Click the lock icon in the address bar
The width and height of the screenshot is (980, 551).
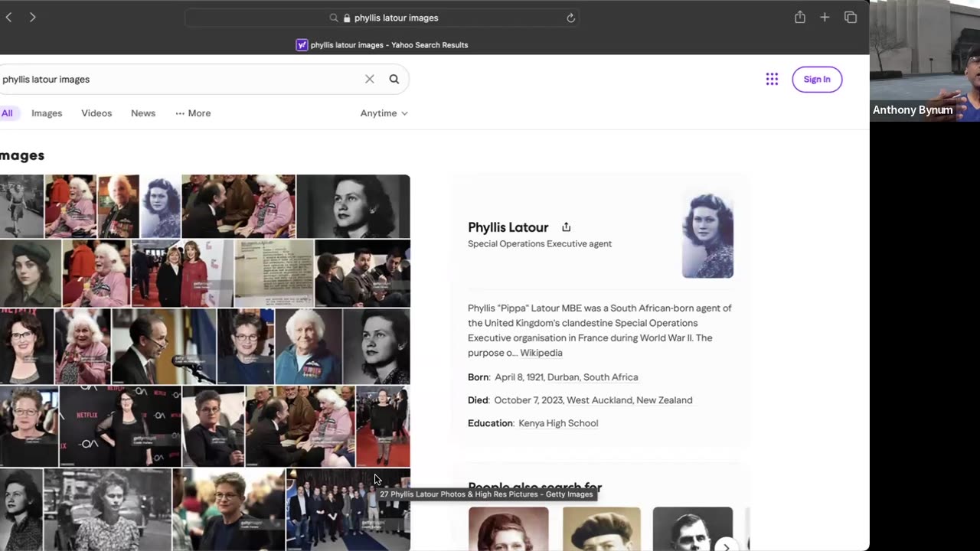(x=347, y=18)
